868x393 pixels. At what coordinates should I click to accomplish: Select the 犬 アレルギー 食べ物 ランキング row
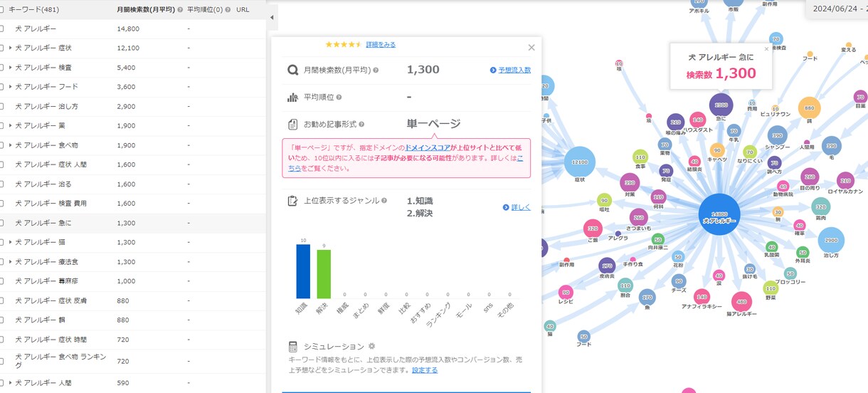click(133, 361)
